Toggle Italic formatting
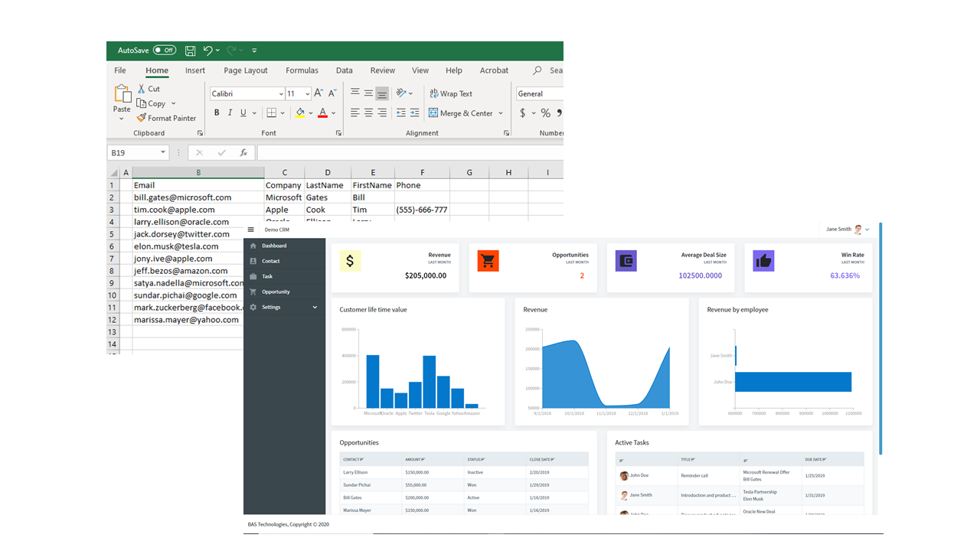This screenshot has width=980, height=551. click(x=230, y=112)
